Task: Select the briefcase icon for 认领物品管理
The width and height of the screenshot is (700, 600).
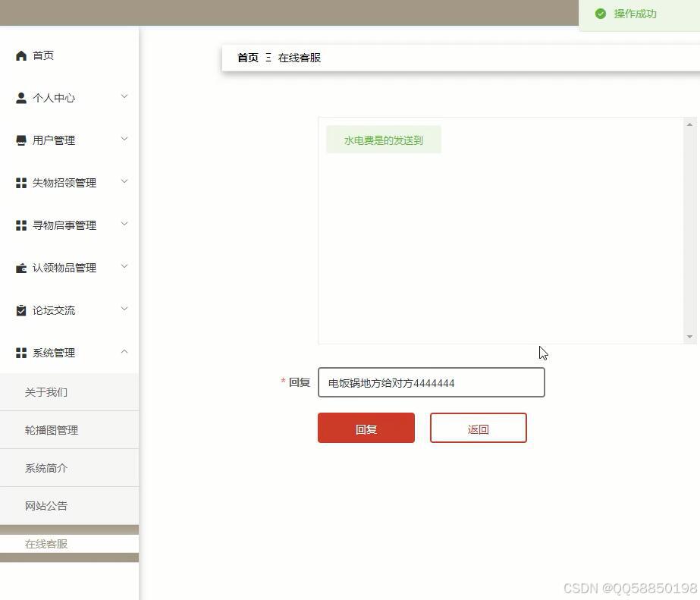Action: tap(20, 267)
